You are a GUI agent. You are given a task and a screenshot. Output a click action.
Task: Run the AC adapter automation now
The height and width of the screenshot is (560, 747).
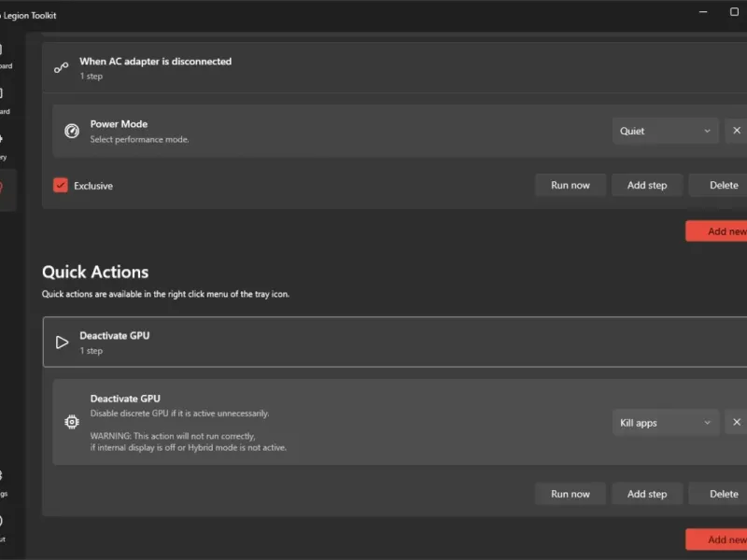pyautogui.click(x=570, y=185)
